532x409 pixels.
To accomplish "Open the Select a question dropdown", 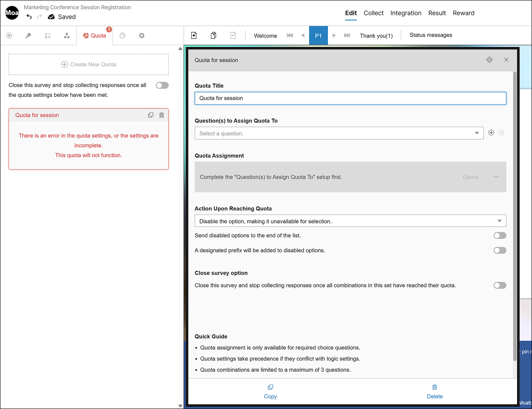I will (339, 133).
